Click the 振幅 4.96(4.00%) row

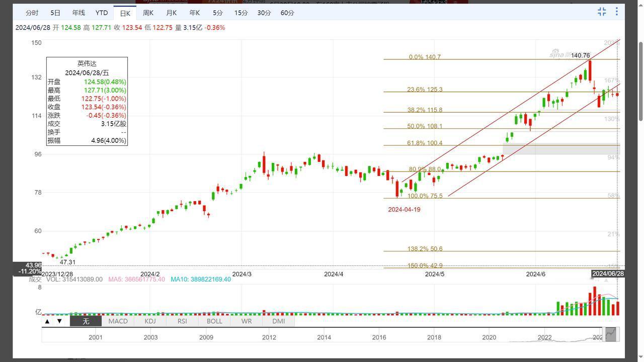pos(87,141)
